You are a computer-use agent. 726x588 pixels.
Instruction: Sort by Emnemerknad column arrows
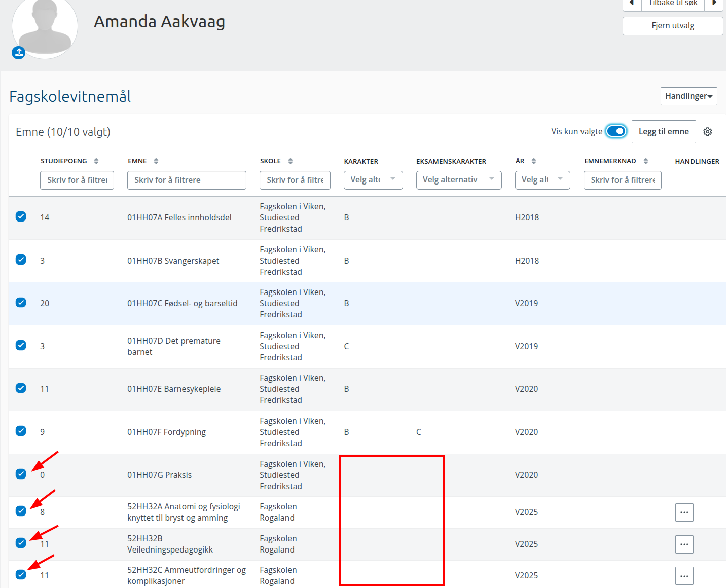646,161
